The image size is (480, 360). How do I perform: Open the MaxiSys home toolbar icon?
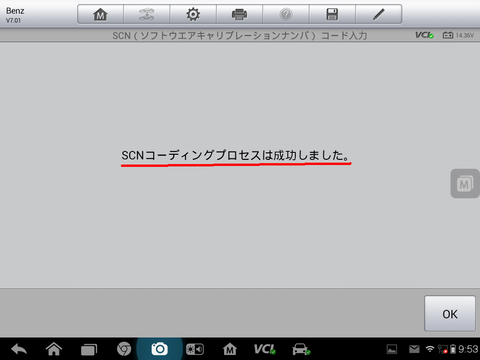coord(100,14)
